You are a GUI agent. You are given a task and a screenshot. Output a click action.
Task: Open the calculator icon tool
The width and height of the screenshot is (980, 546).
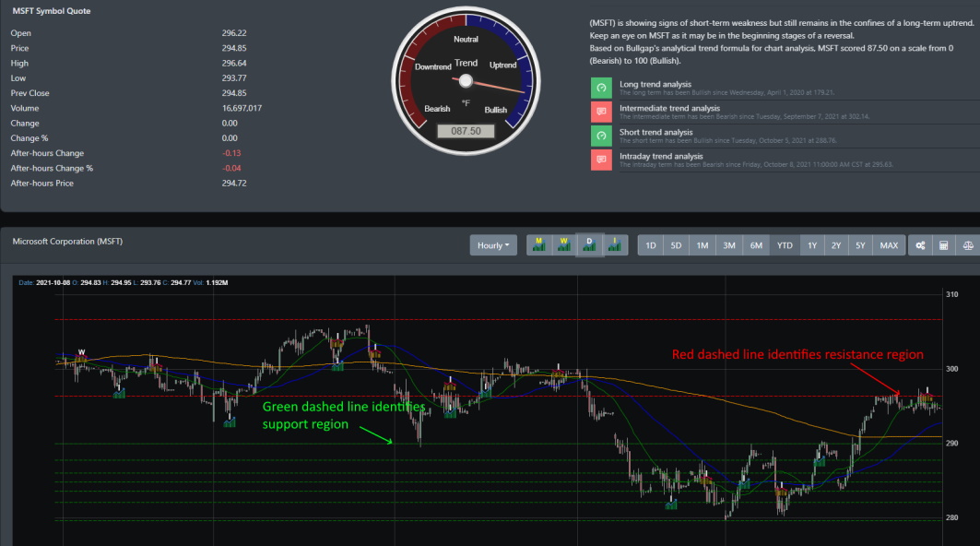tap(944, 245)
